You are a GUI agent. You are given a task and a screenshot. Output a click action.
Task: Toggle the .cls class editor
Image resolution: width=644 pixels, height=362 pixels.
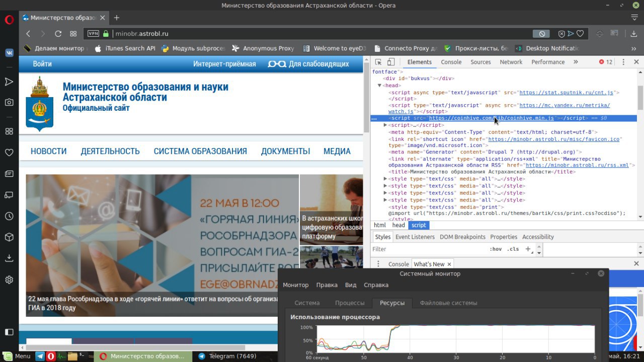(x=513, y=249)
